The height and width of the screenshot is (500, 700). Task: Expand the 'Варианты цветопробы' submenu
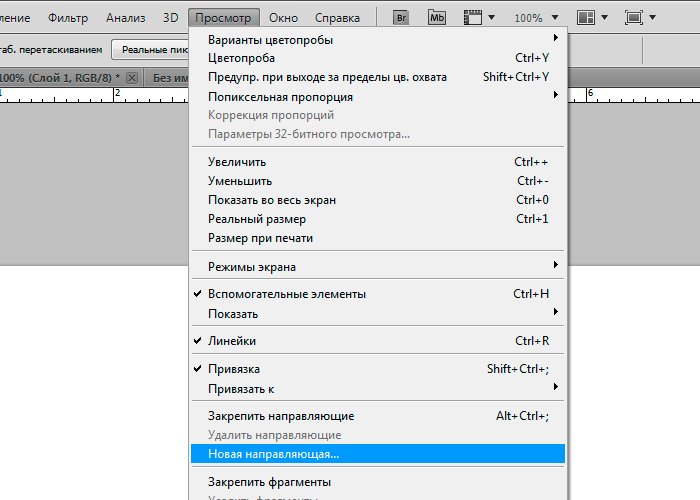tap(270, 39)
